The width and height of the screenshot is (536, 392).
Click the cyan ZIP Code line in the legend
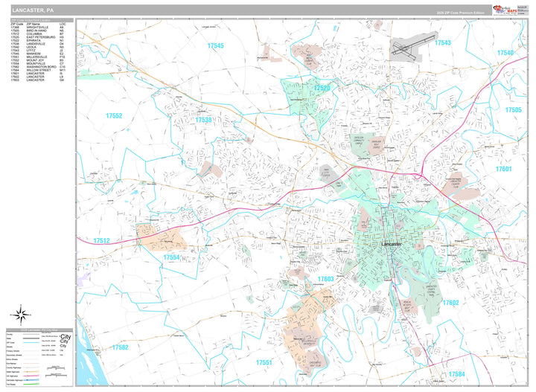(x=31, y=342)
